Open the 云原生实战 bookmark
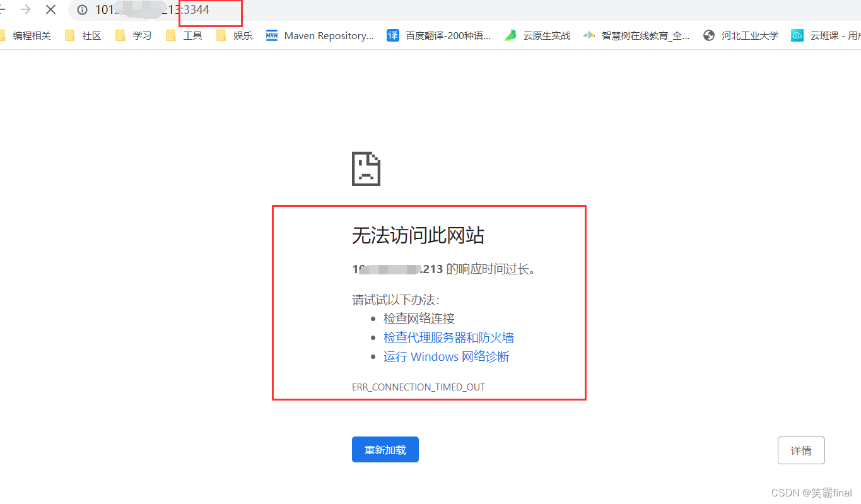Screen dimensions: 861x504 [x=537, y=35]
